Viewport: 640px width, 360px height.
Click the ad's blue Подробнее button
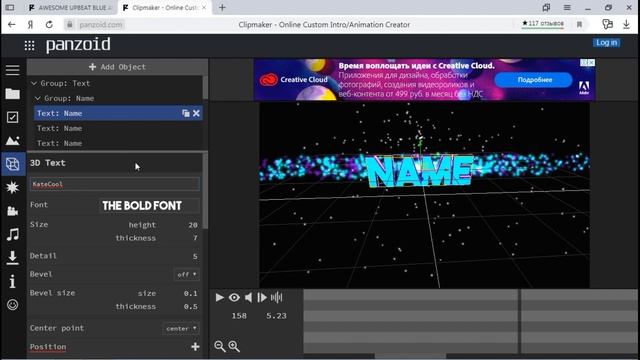[534, 80]
